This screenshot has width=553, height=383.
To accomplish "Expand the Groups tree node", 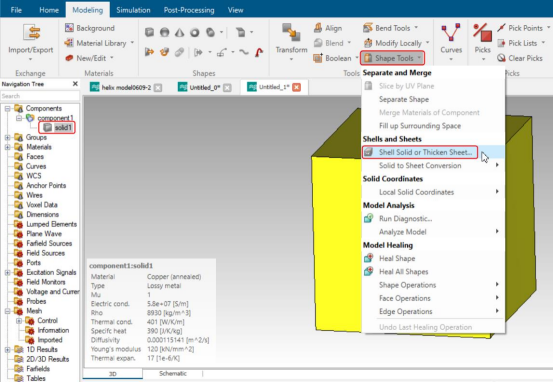I will click(7, 138).
